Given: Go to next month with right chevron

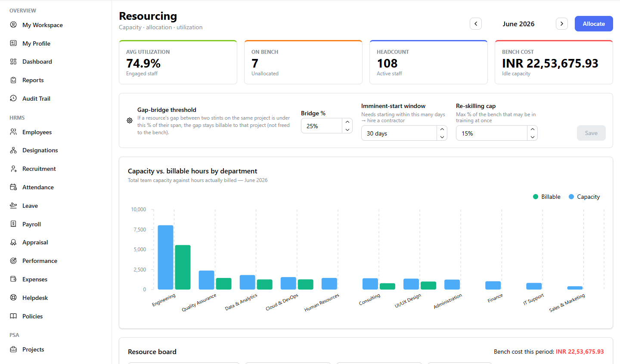Looking at the screenshot, I should coord(562,24).
